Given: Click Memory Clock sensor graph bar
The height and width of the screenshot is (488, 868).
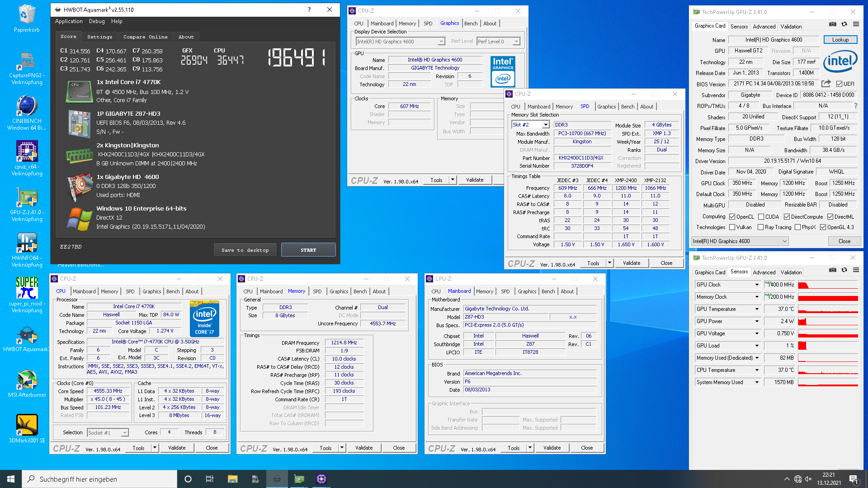Looking at the screenshot, I should click(828, 297).
